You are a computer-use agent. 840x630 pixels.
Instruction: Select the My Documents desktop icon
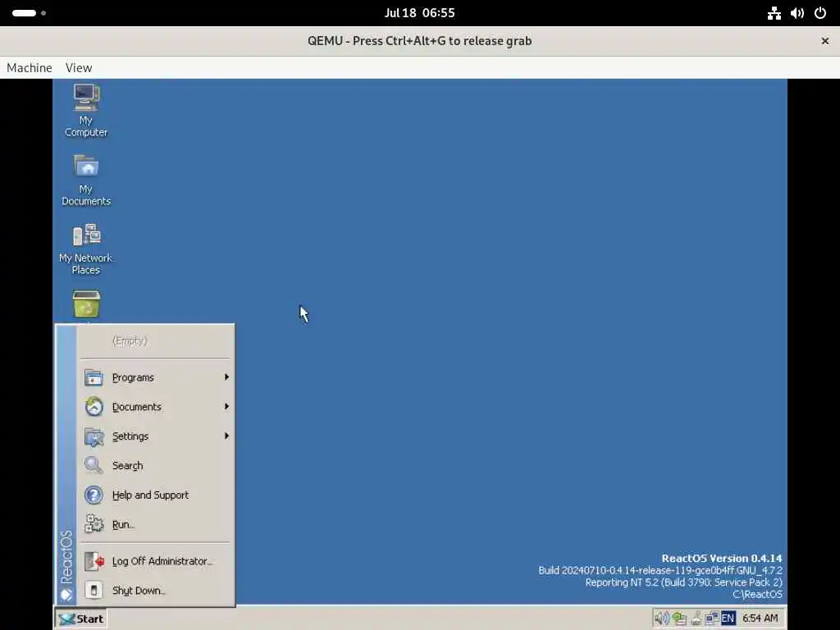86,180
